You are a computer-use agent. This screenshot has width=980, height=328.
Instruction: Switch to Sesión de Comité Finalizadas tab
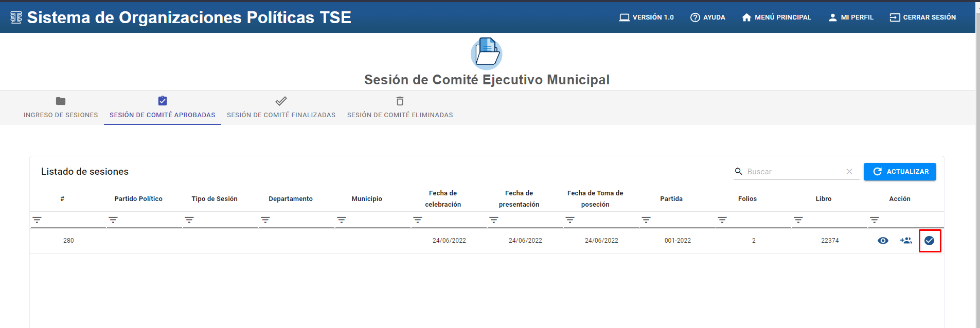pyautogui.click(x=281, y=108)
